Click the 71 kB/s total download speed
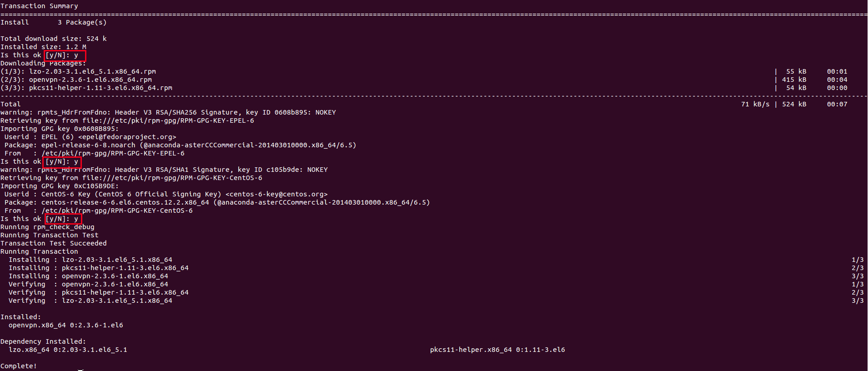Screen dimensions: 868x371 755,104
